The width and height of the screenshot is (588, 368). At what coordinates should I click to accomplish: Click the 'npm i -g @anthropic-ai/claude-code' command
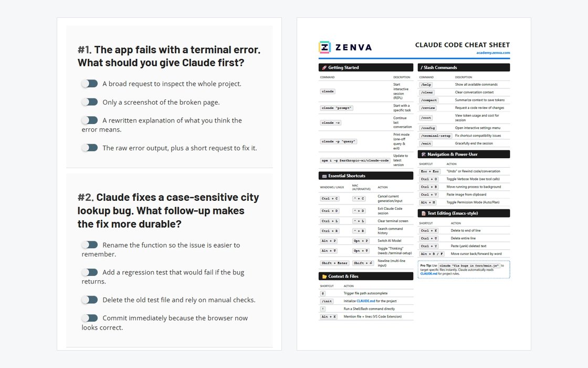tap(355, 160)
